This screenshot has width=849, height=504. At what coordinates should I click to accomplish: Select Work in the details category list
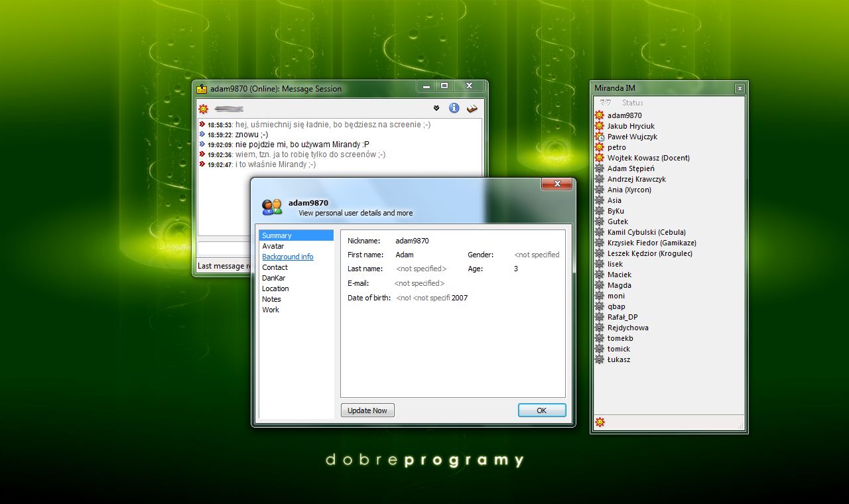coord(296,310)
